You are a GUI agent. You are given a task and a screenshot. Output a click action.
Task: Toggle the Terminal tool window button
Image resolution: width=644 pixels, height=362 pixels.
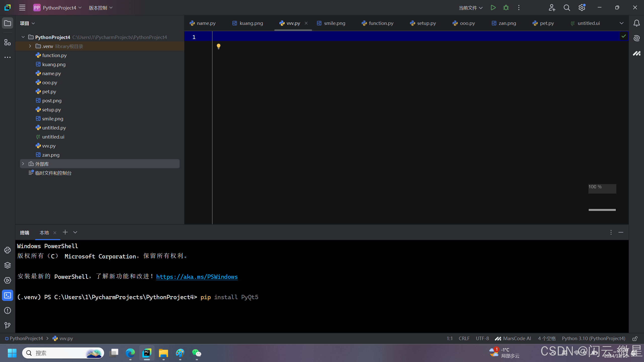click(x=8, y=295)
